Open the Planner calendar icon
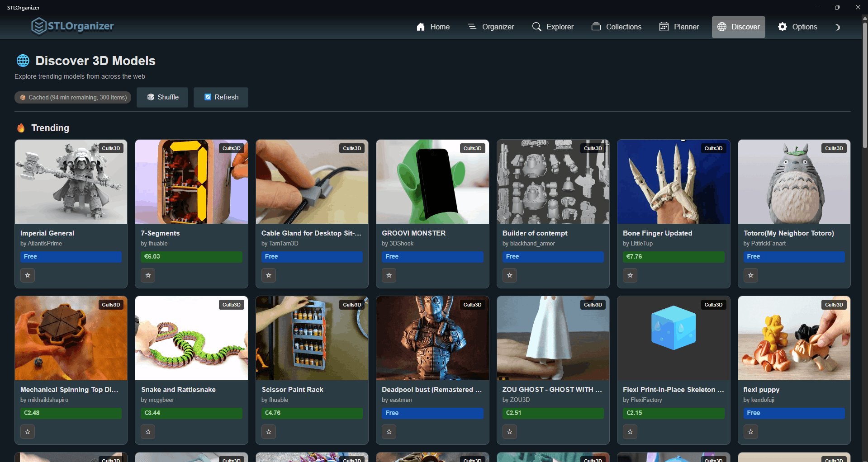This screenshot has height=462, width=868. click(664, 27)
